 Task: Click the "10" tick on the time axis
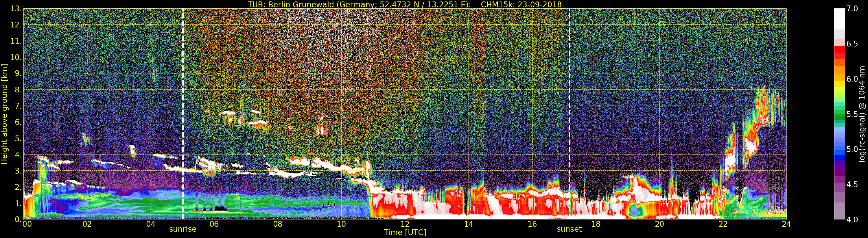(341, 224)
